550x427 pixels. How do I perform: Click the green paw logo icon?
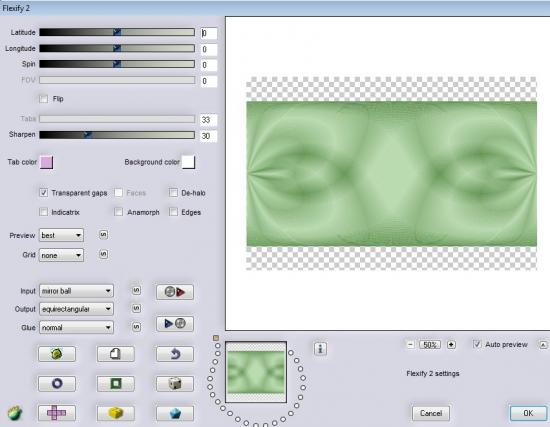coord(15,413)
